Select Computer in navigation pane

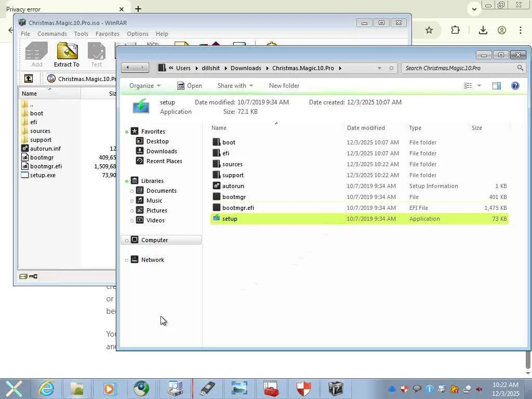coord(161,240)
